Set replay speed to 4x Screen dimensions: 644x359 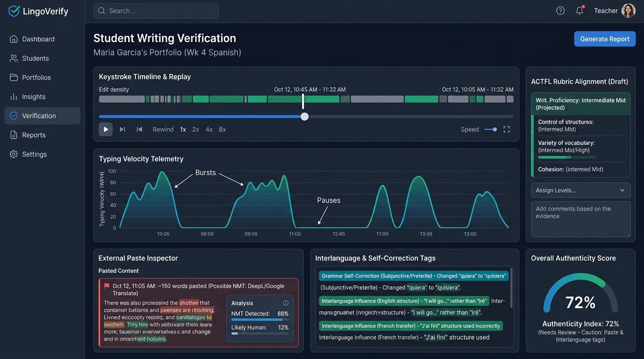pyautogui.click(x=209, y=129)
